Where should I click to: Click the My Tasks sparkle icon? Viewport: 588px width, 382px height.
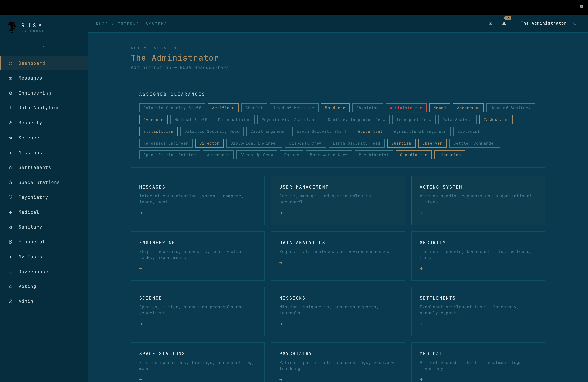tap(11, 257)
